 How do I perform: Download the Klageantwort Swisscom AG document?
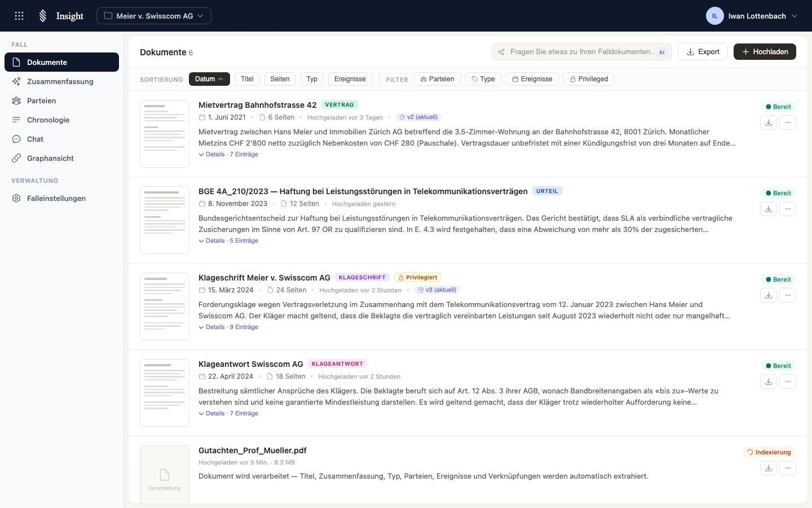tap(769, 382)
